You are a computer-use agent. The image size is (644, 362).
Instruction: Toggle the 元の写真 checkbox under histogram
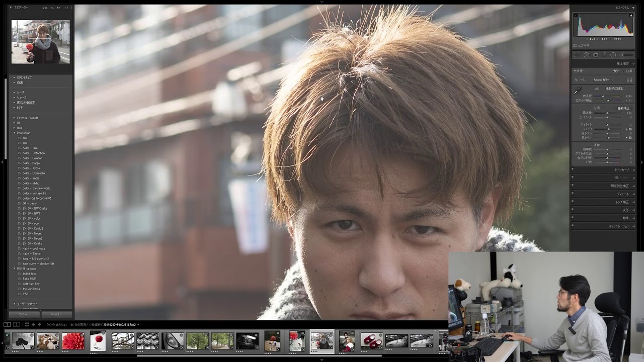575,45
